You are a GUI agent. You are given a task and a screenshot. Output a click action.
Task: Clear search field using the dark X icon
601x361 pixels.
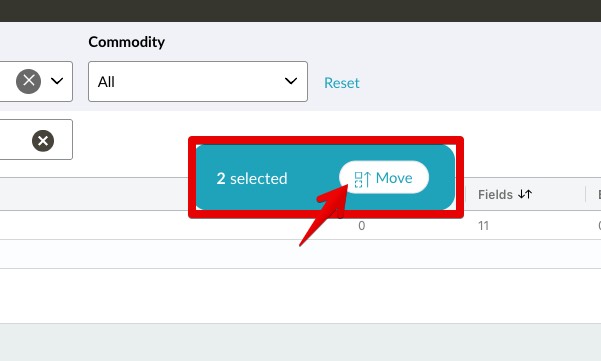tap(43, 141)
